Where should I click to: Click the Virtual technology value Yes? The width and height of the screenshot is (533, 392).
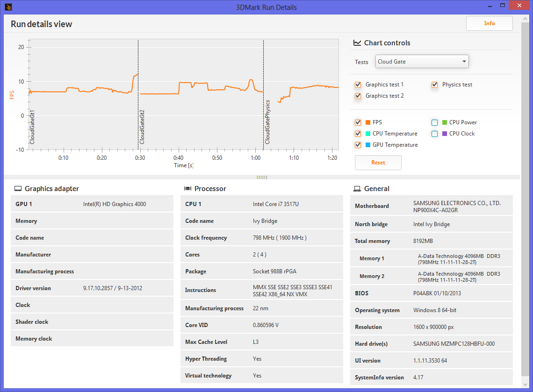(257, 375)
